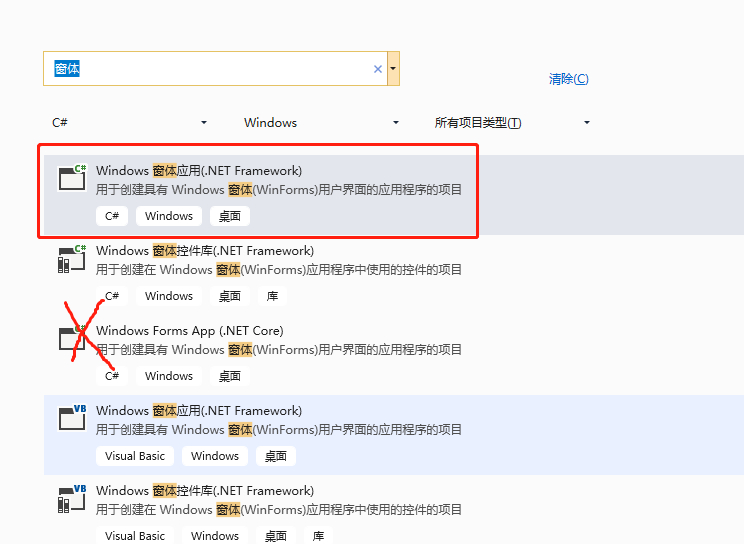This screenshot has height=544, width=744.
Task: Select Windows Forms App (.NET Core) title
Action: (190, 330)
